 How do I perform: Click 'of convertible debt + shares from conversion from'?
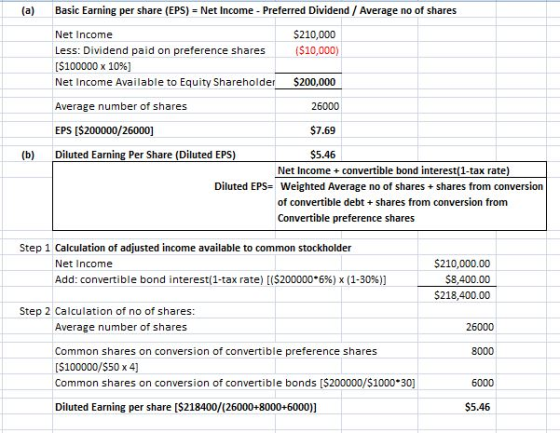[392, 202]
